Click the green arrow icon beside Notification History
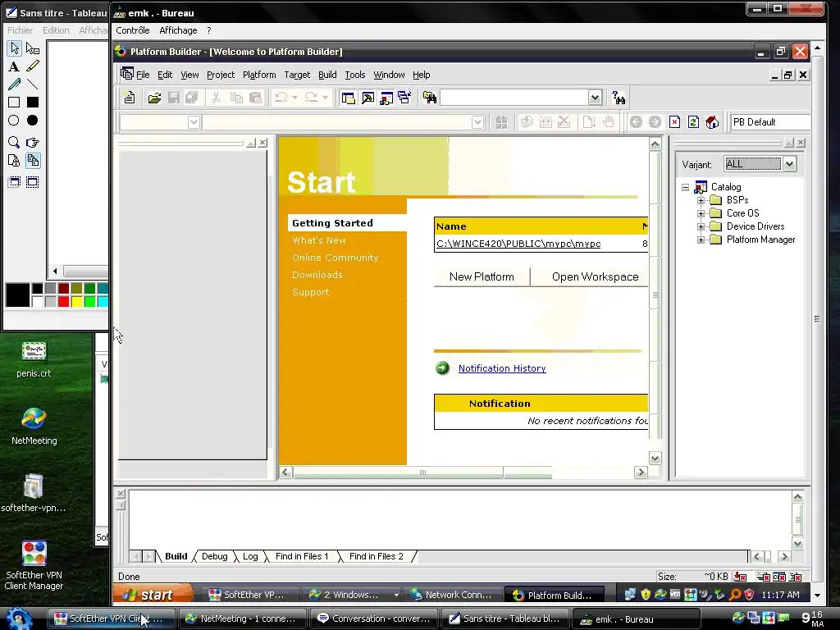The width and height of the screenshot is (840, 630). 442,368
